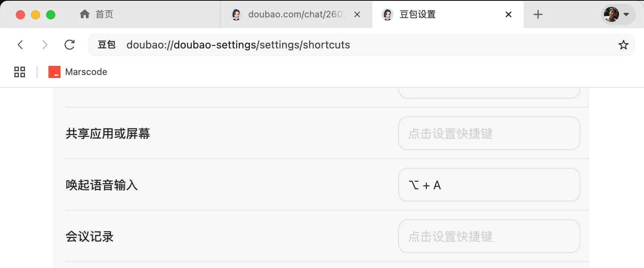Viewport: 644px width, 268px height.
Task: Click the browser back arrow
Action: (x=20, y=45)
